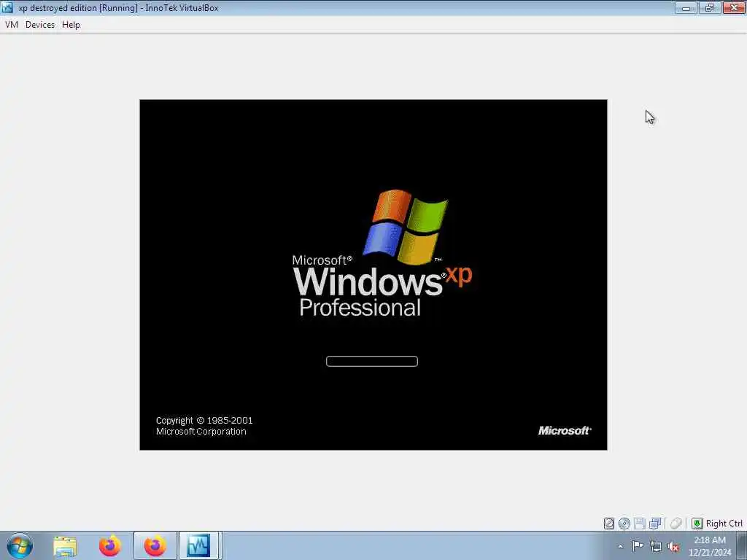
Task: Click the CD/DVD drive status icon
Action: pos(624,524)
